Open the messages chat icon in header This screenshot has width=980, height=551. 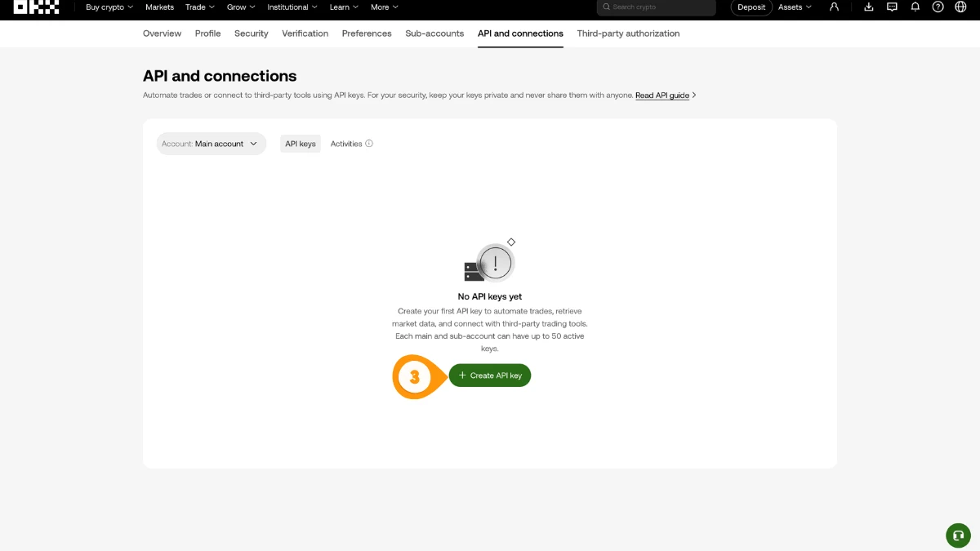pos(892,7)
